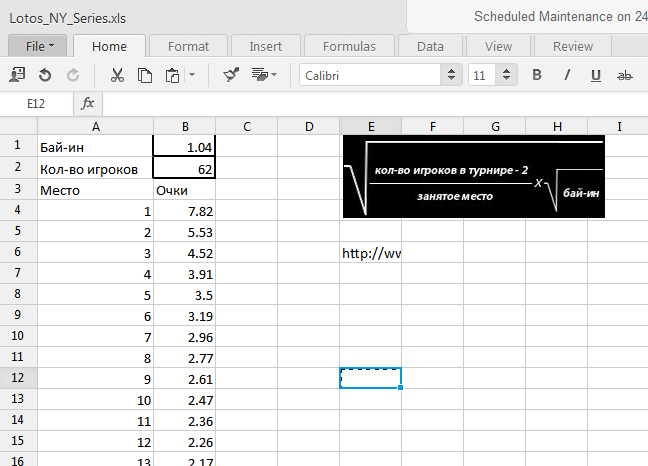Viewport: 648px width, 466px height.
Task: Click inside the formula bar
Action: 375,104
